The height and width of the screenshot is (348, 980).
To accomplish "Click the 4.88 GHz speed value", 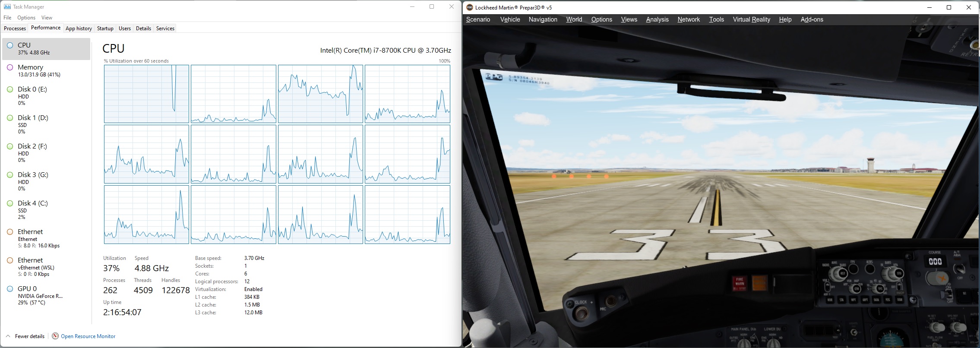I will click(x=152, y=268).
